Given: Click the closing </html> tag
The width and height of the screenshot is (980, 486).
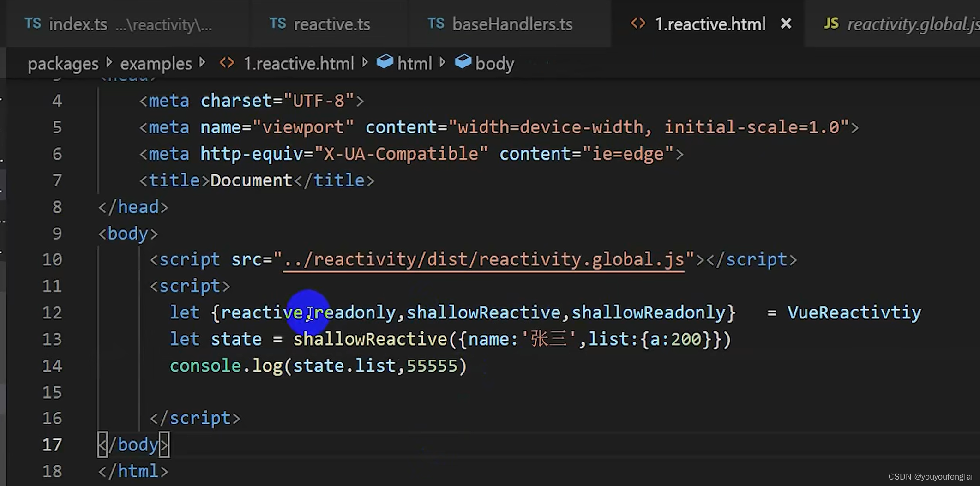Looking at the screenshot, I should [x=133, y=471].
